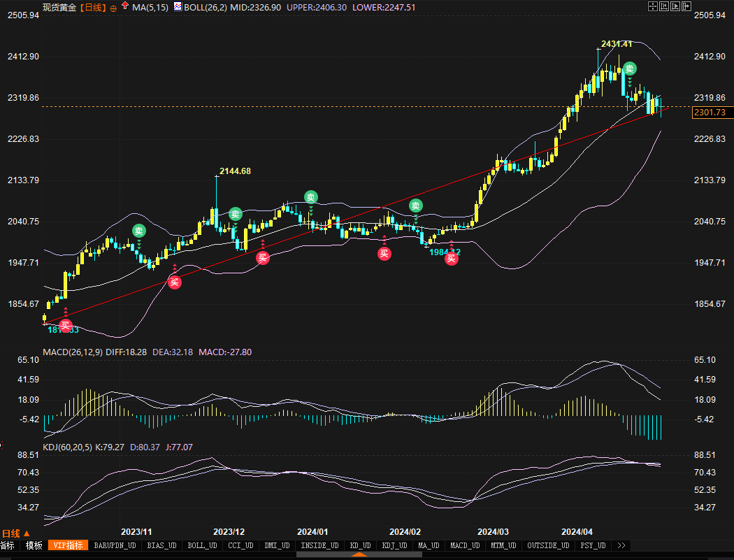Click the red 买 marker near the 1984.12 low
Image resolution: width=734 pixels, height=560 pixels.
[x=452, y=259]
